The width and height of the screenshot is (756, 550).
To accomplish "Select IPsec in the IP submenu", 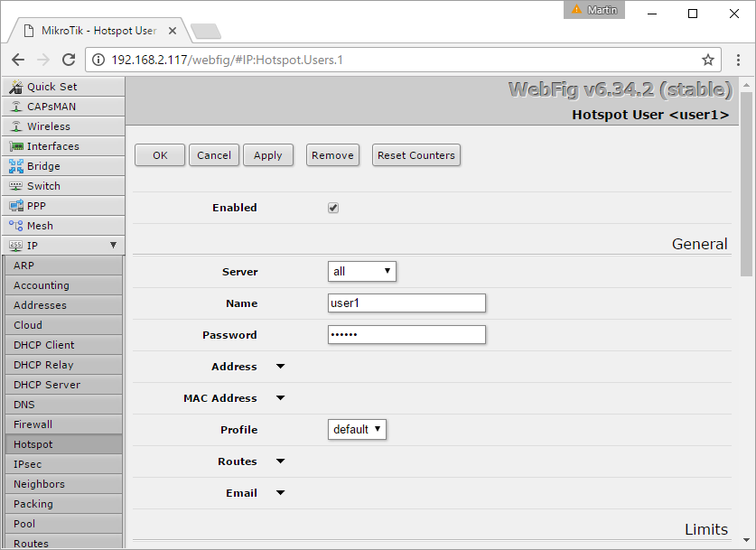I will [x=63, y=464].
